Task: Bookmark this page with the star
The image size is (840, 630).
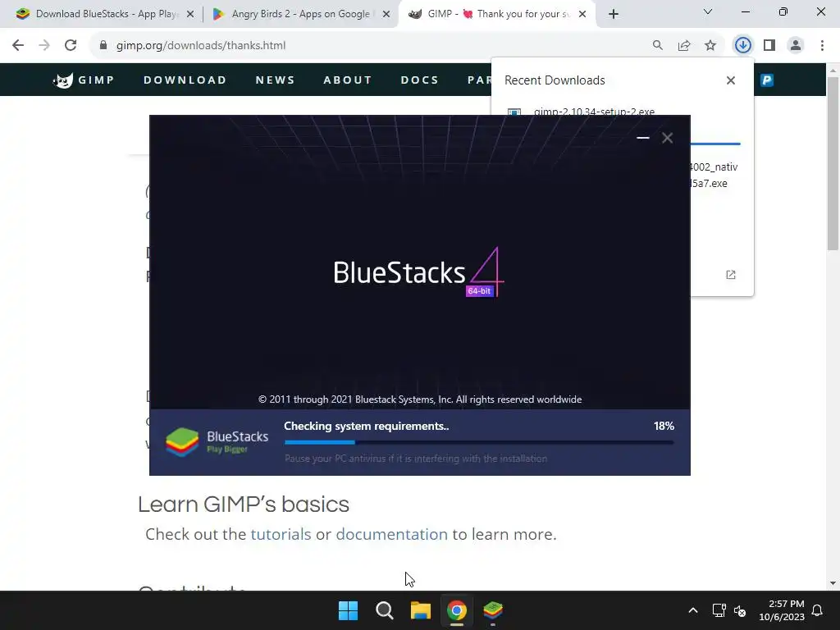Action: 710,46
